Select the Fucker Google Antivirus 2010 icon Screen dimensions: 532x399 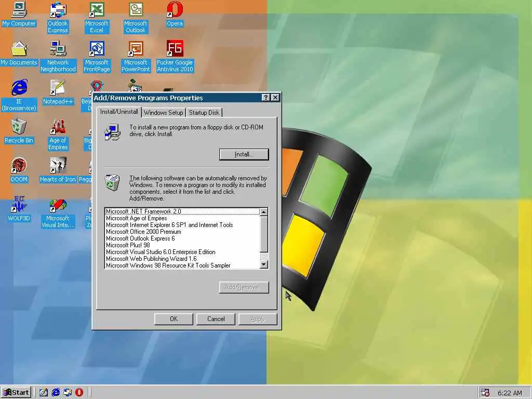[175, 57]
